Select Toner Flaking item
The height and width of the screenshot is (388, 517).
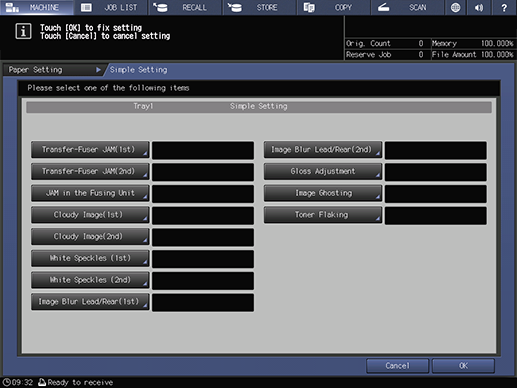323,215
